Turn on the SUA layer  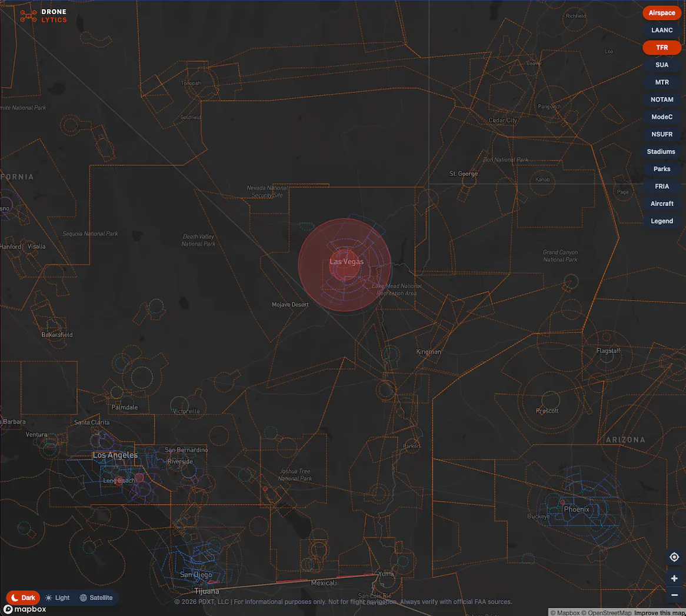coord(661,65)
